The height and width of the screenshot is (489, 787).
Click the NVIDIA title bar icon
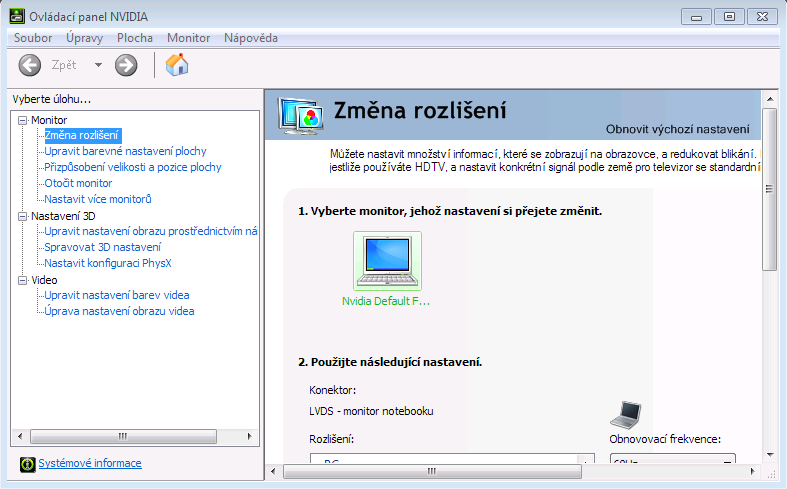(x=17, y=17)
